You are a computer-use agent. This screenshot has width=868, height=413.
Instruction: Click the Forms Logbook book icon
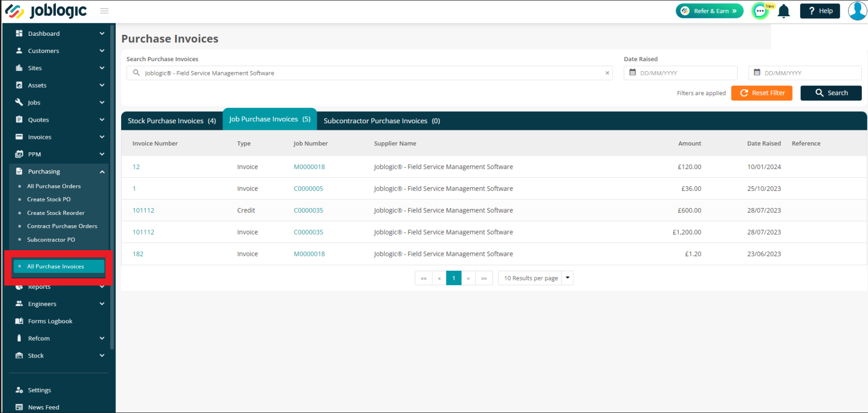point(19,321)
